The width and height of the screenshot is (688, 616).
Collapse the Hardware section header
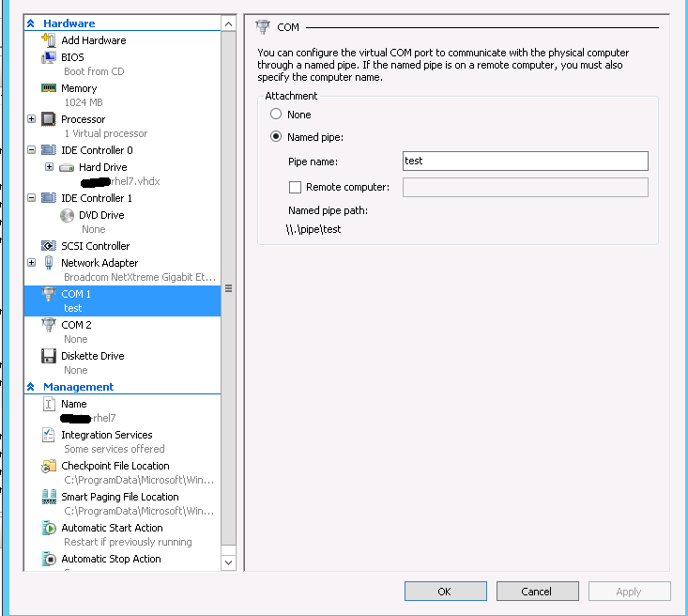pos(31,23)
